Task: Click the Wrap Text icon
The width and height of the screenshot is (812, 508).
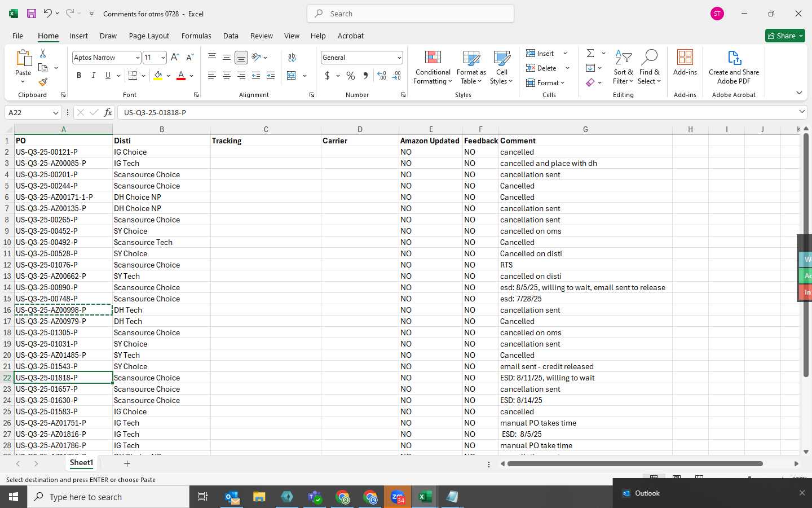Action: pos(292,58)
